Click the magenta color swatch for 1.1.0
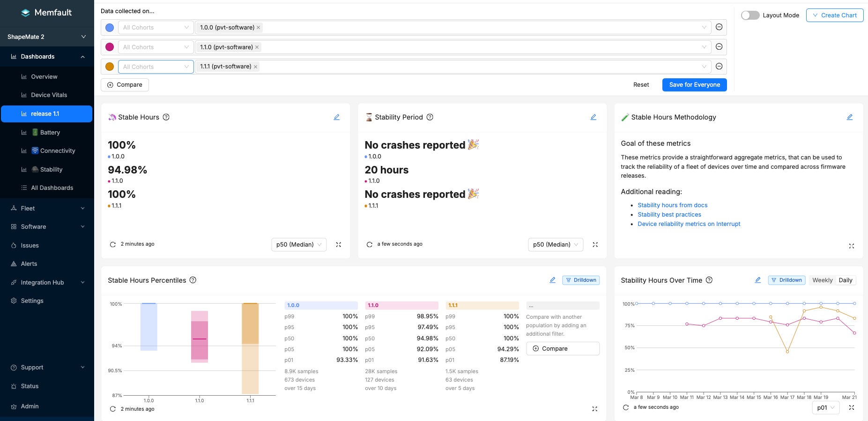868x421 pixels. pos(110,47)
